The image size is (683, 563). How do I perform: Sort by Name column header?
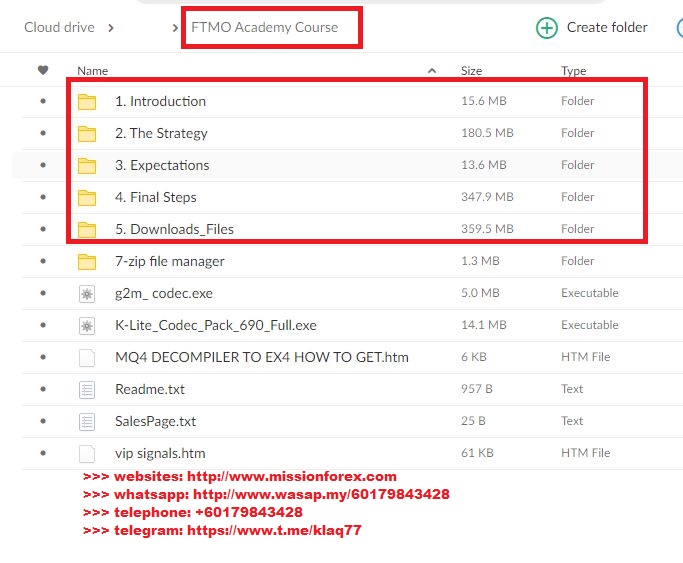[x=92, y=71]
